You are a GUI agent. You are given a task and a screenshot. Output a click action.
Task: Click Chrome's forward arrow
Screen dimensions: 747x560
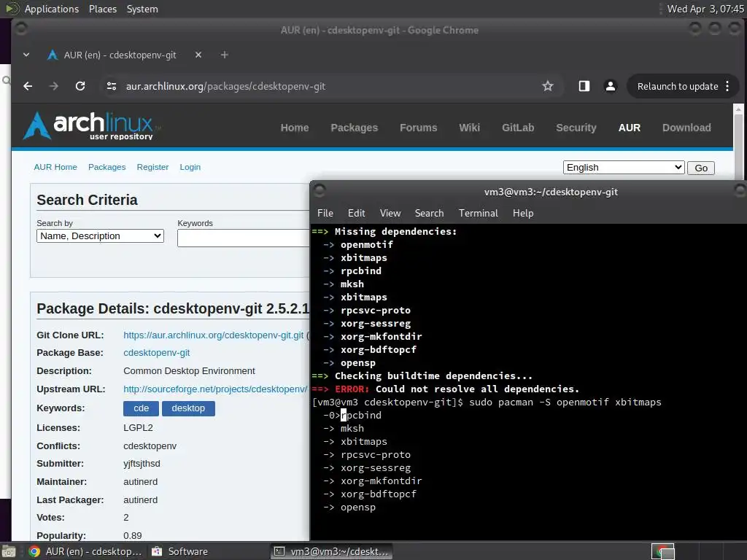pyautogui.click(x=54, y=86)
